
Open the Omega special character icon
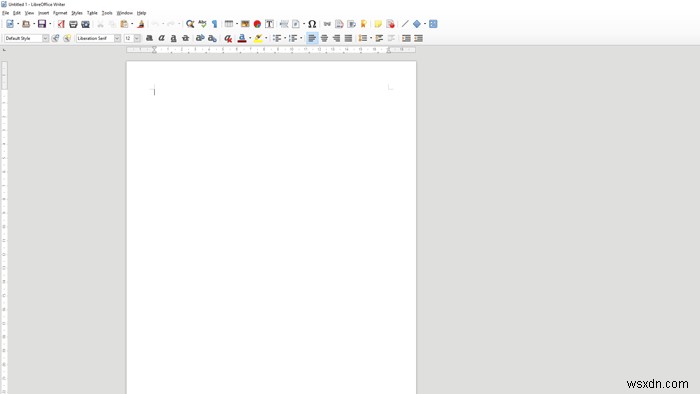point(312,24)
